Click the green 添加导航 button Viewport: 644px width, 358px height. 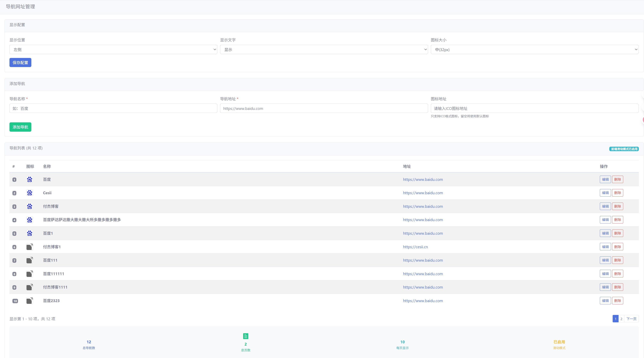click(20, 127)
